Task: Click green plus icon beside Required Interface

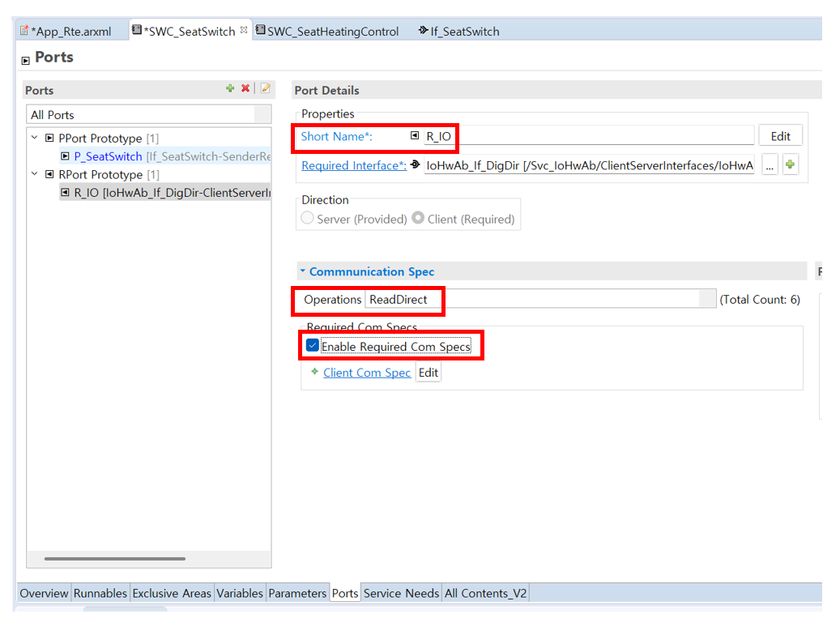Action: (x=790, y=164)
